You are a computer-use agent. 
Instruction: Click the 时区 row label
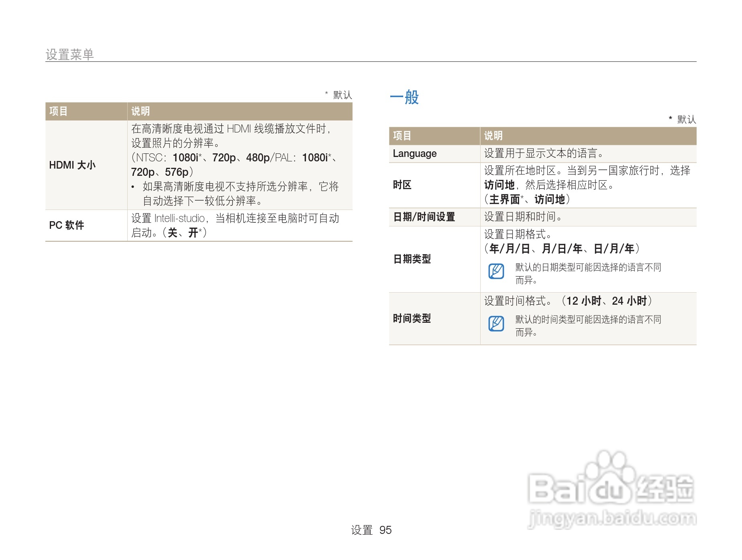[402, 185]
